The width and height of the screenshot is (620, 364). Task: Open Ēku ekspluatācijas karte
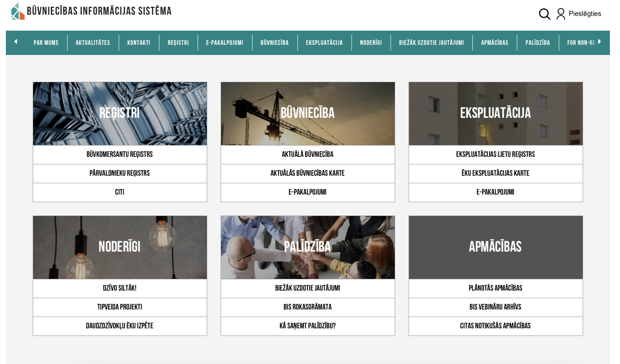(x=496, y=174)
